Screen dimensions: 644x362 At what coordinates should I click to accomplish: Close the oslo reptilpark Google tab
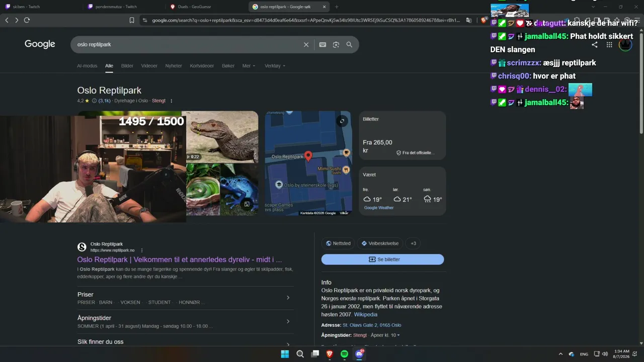click(325, 7)
